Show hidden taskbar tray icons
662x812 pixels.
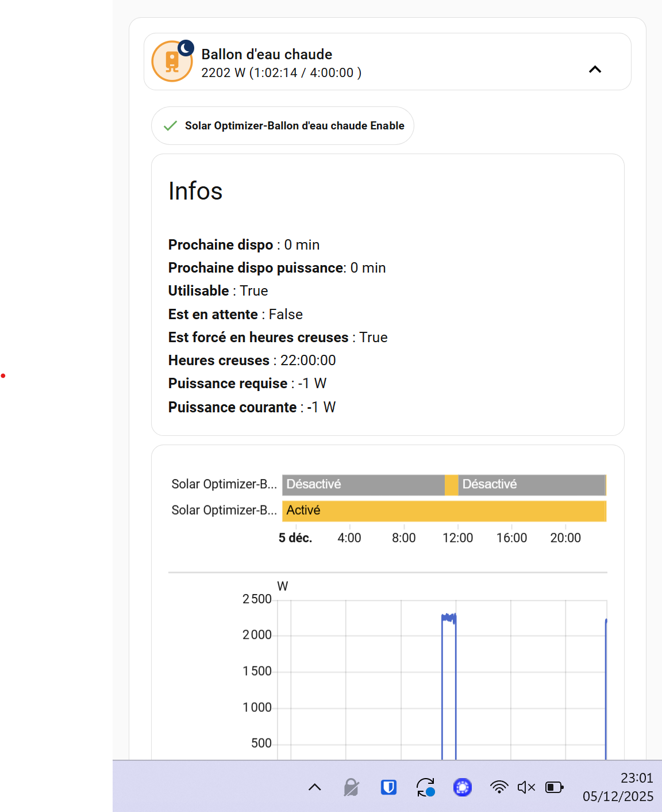point(315,787)
